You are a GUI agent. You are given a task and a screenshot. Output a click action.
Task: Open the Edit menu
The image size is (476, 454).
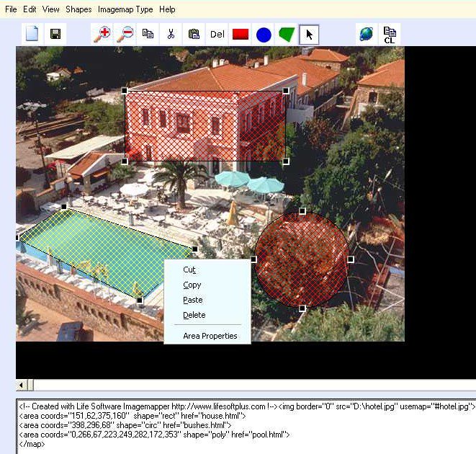click(x=30, y=9)
